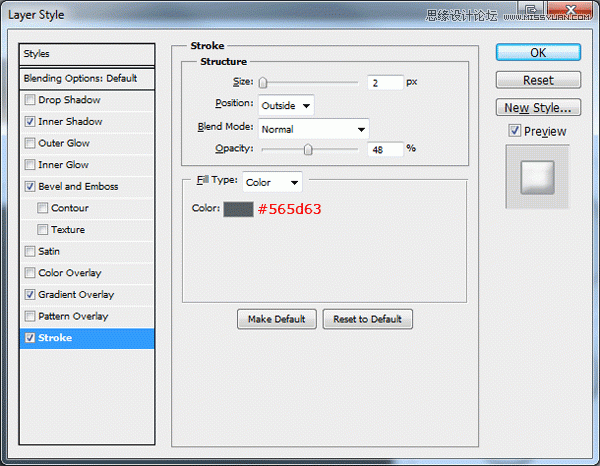Image resolution: width=600 pixels, height=466 pixels.
Task: Click the Opacity percent input field
Action: tap(385, 149)
